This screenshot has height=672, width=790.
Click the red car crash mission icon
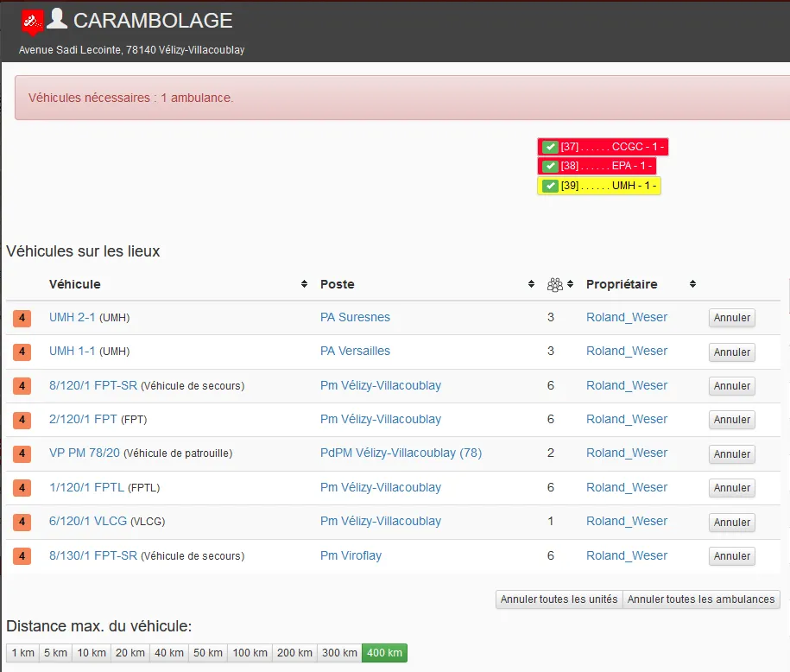(32, 21)
